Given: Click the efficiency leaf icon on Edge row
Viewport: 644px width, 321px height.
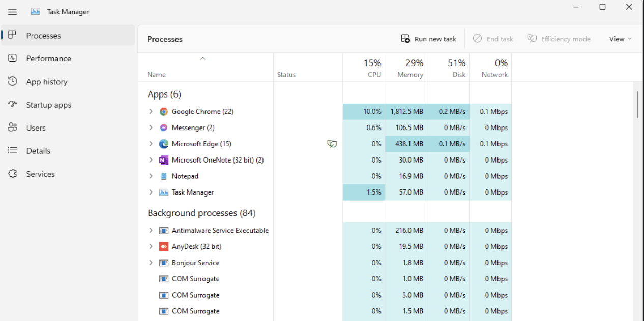Looking at the screenshot, I should (x=332, y=144).
